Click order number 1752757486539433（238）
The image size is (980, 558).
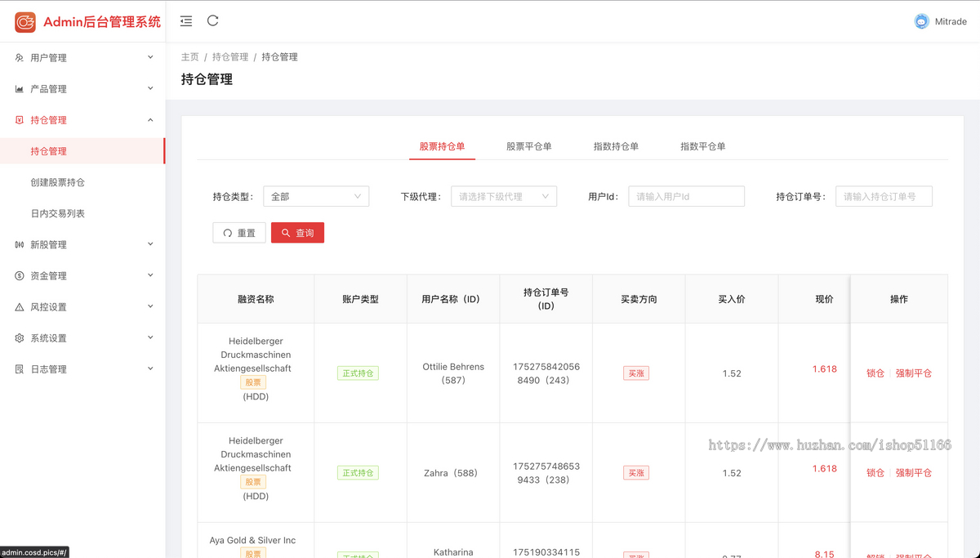(546, 473)
